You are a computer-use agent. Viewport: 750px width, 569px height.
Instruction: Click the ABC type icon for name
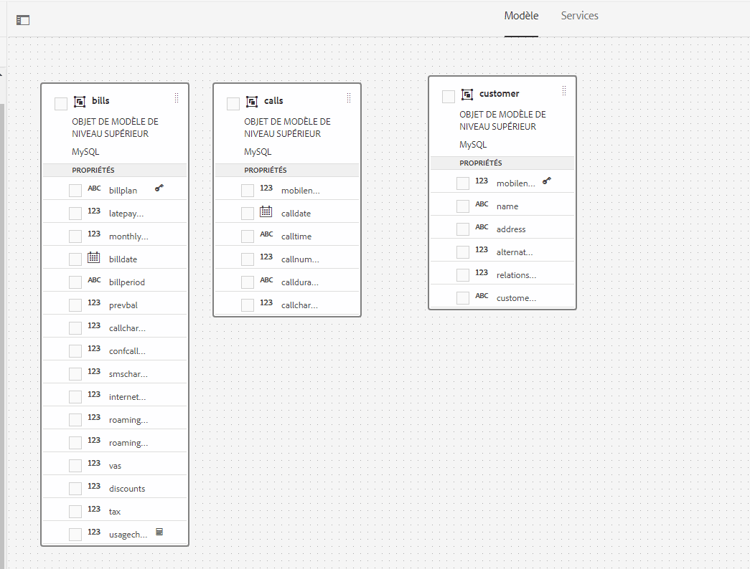click(482, 204)
